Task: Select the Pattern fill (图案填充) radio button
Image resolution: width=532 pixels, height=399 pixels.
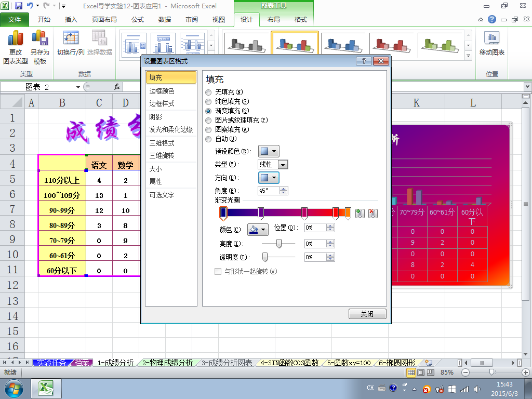Action: (208, 129)
